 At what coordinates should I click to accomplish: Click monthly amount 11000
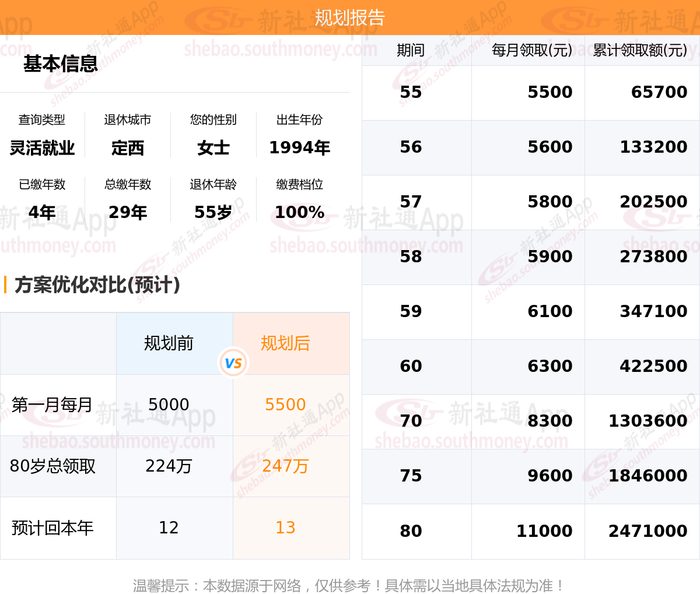[544, 531]
